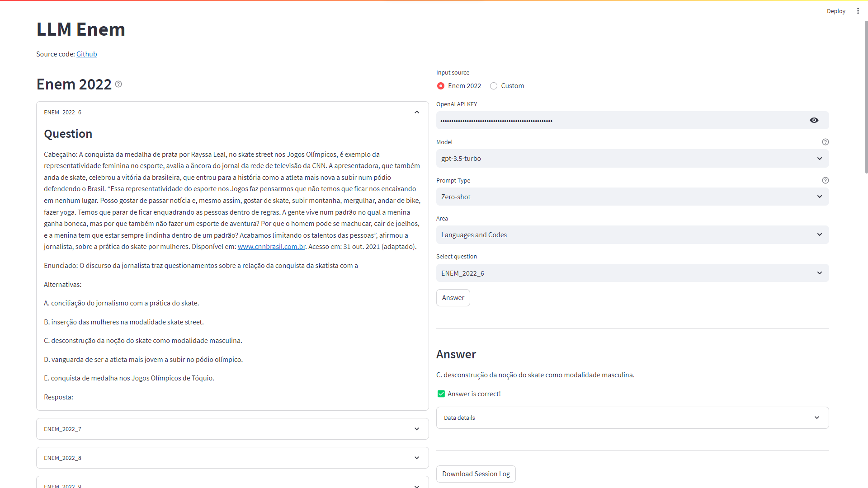Open the Model gpt-3.5-turbo dropdown
Viewport: 868px width, 488px height.
click(632, 159)
